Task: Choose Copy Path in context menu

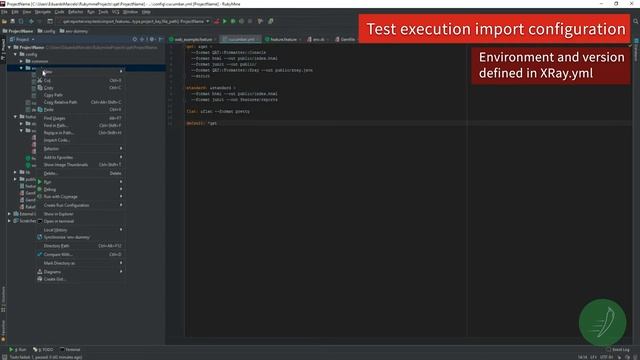Action: [x=80, y=95]
